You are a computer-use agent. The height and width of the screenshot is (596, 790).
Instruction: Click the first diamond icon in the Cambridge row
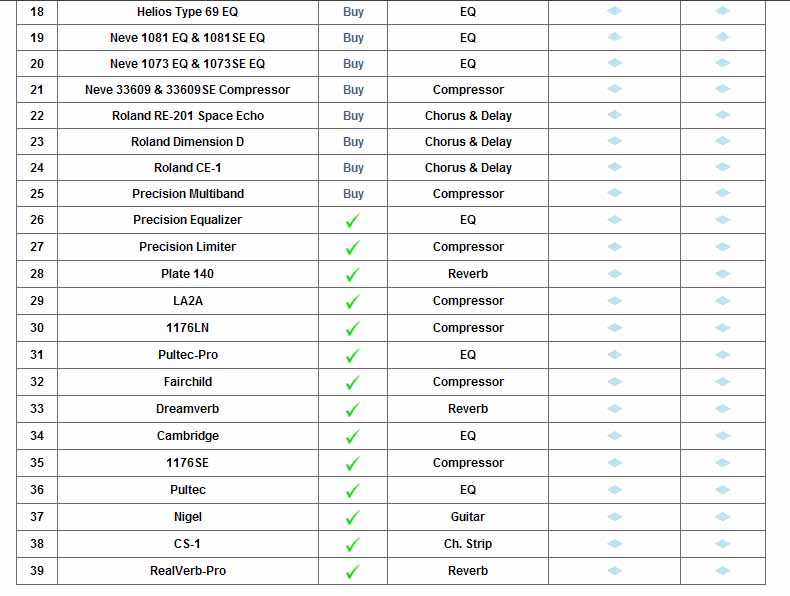point(614,436)
